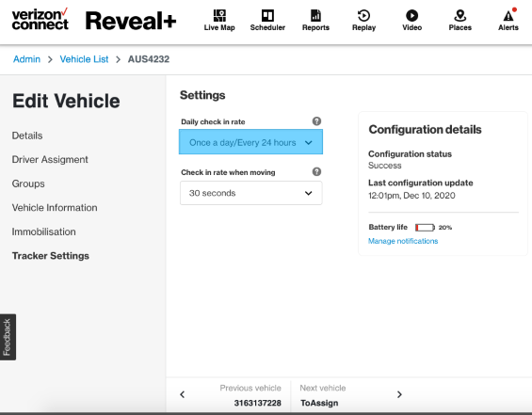Go to next vehicle ToAssign
Viewport: 532px width, 415px height.
(350, 395)
